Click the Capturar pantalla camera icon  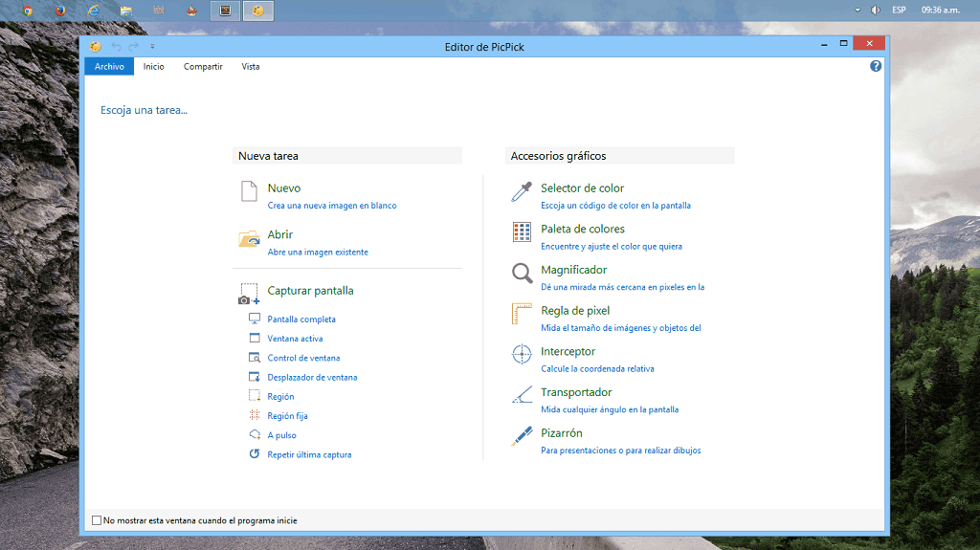click(x=249, y=294)
